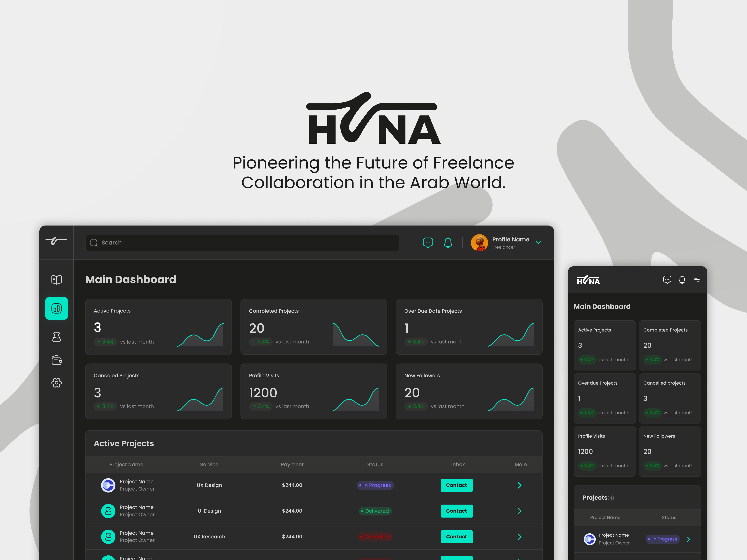Image resolution: width=747 pixels, height=560 pixels.
Task: Click the Search input field
Action: [x=242, y=242]
